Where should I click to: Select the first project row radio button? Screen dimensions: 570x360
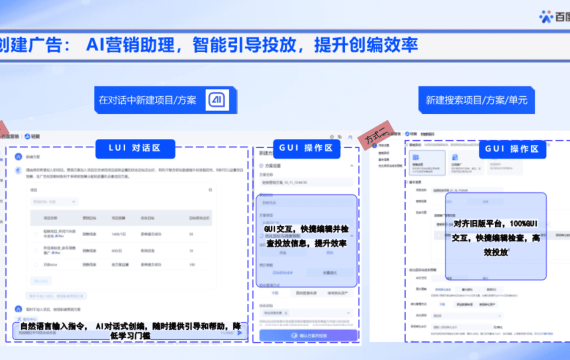pos(36,234)
